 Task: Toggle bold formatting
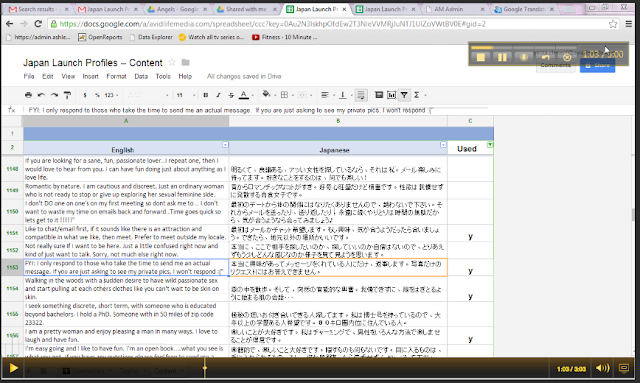point(205,95)
